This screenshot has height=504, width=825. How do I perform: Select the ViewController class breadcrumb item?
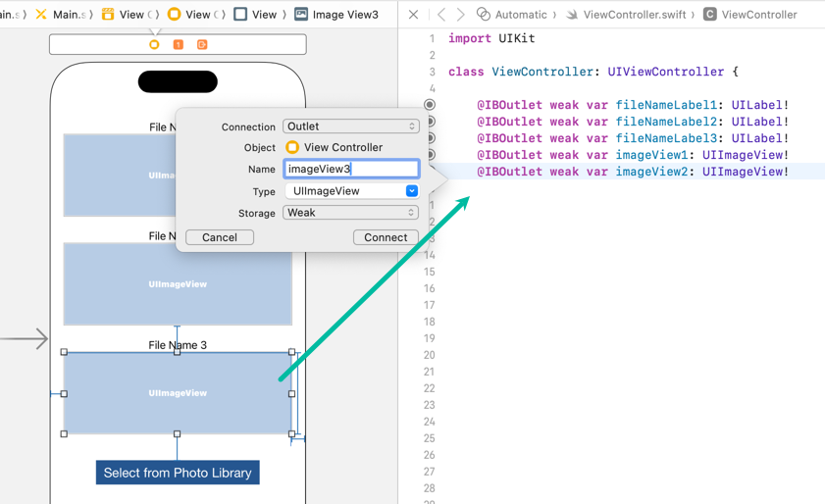pos(750,15)
